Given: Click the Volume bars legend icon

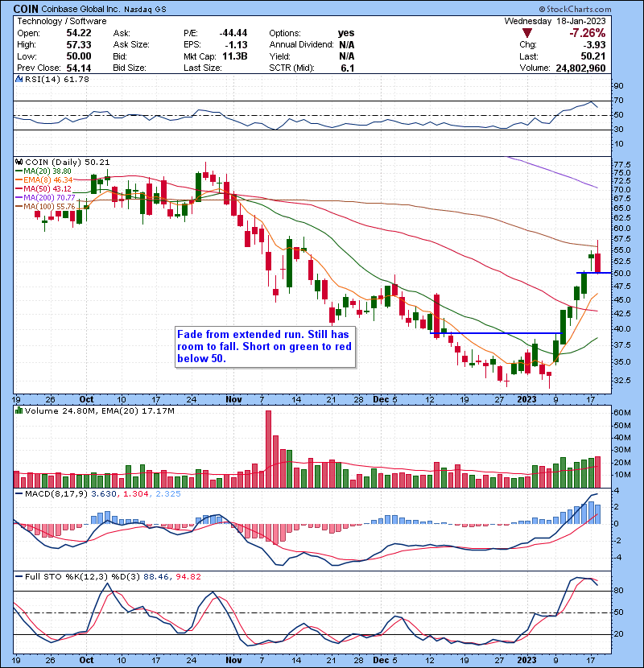Looking at the screenshot, I should (x=19, y=410).
